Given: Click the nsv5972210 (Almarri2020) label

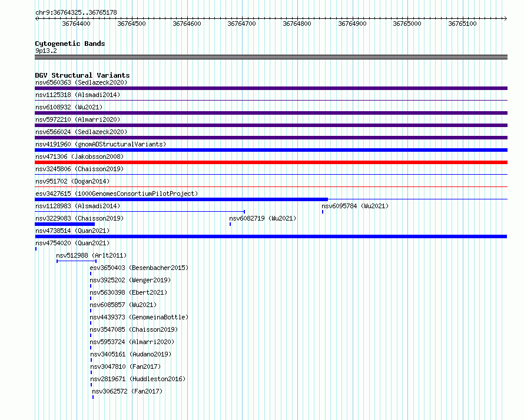Looking at the screenshot, I should click(x=78, y=119).
